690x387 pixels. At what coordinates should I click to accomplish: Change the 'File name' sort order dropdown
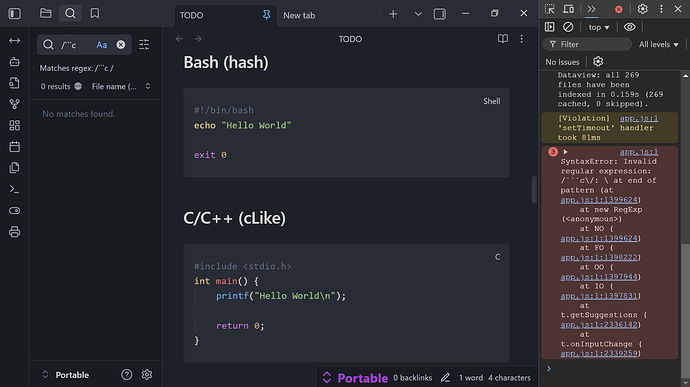[121, 86]
